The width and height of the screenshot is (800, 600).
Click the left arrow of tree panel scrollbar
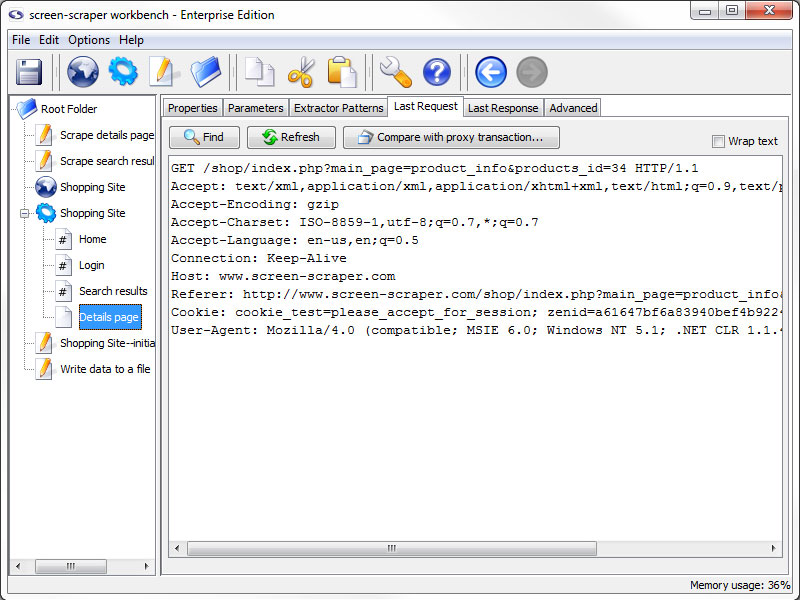(18, 566)
